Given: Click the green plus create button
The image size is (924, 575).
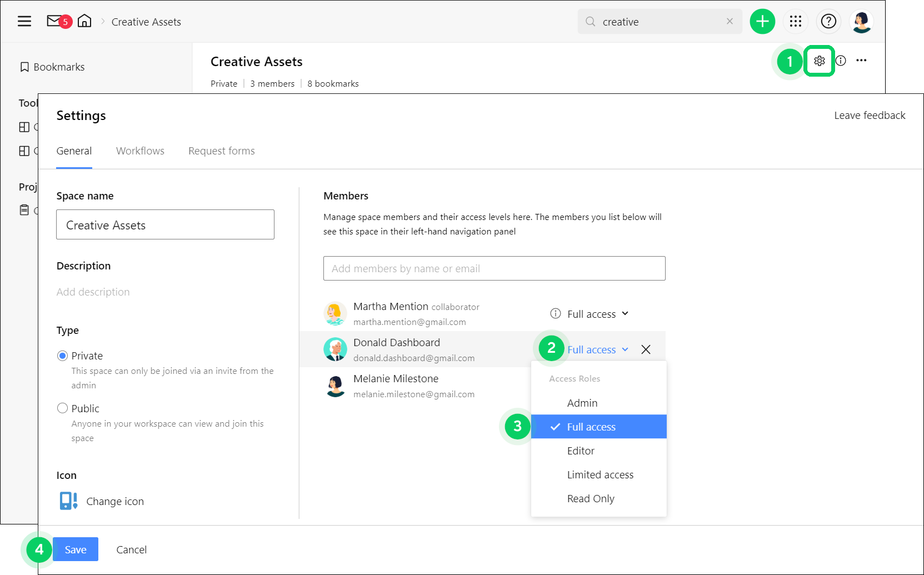Looking at the screenshot, I should [762, 22].
